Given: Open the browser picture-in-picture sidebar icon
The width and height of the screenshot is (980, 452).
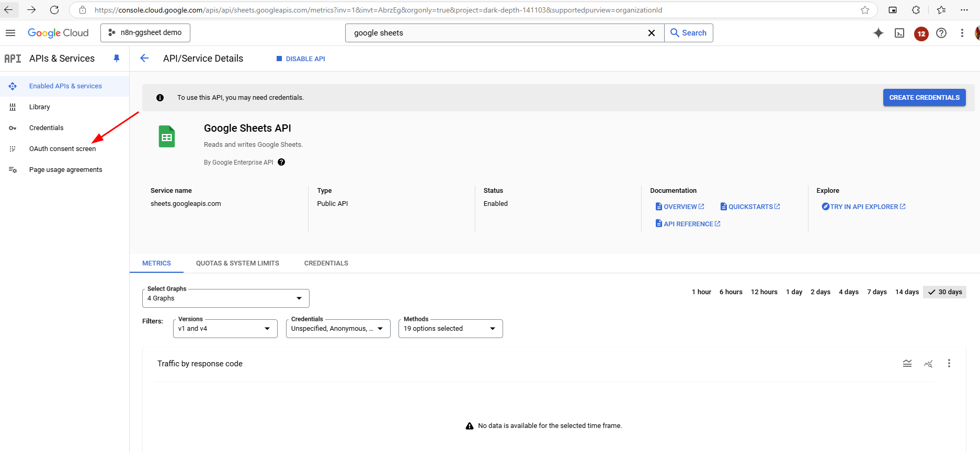Looking at the screenshot, I should coord(893,10).
